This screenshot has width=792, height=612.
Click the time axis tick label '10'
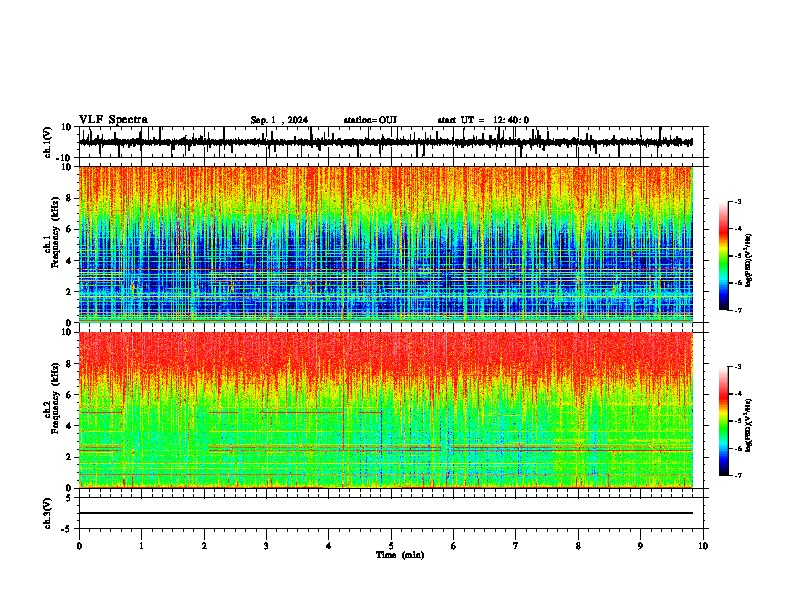click(x=703, y=546)
